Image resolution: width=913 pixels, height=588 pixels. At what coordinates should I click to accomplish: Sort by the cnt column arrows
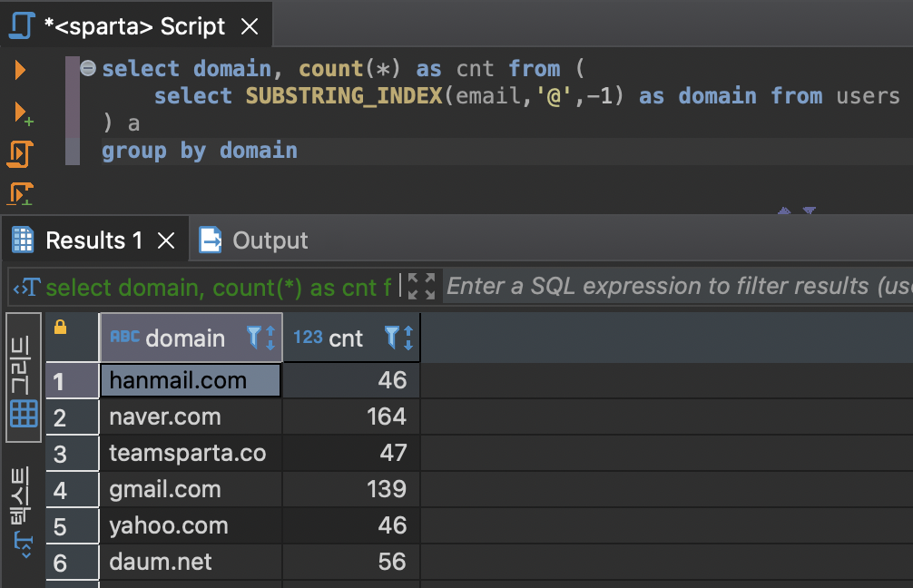408,338
